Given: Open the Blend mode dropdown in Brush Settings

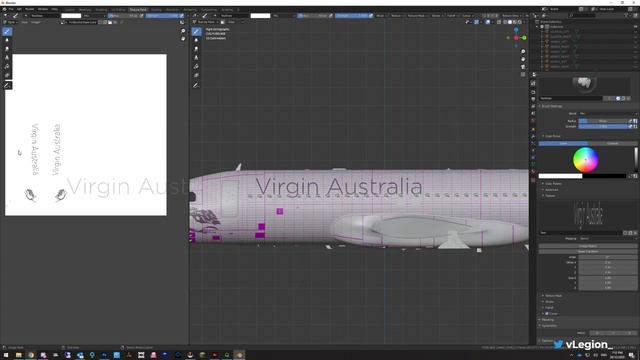Looking at the screenshot, I should coord(608,113).
